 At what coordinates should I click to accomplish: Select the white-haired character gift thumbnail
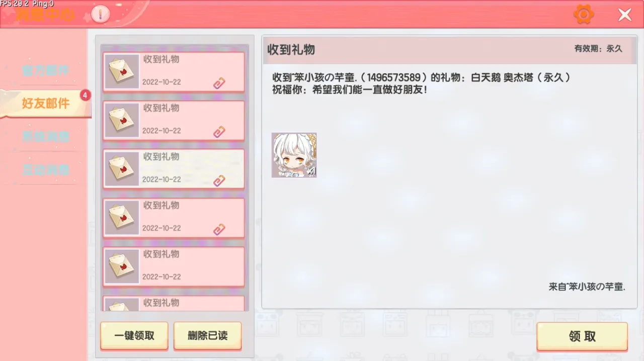(x=294, y=155)
